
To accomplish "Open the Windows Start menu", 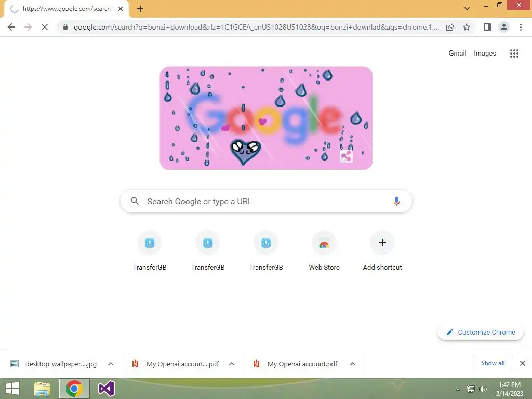I will 12,389.
